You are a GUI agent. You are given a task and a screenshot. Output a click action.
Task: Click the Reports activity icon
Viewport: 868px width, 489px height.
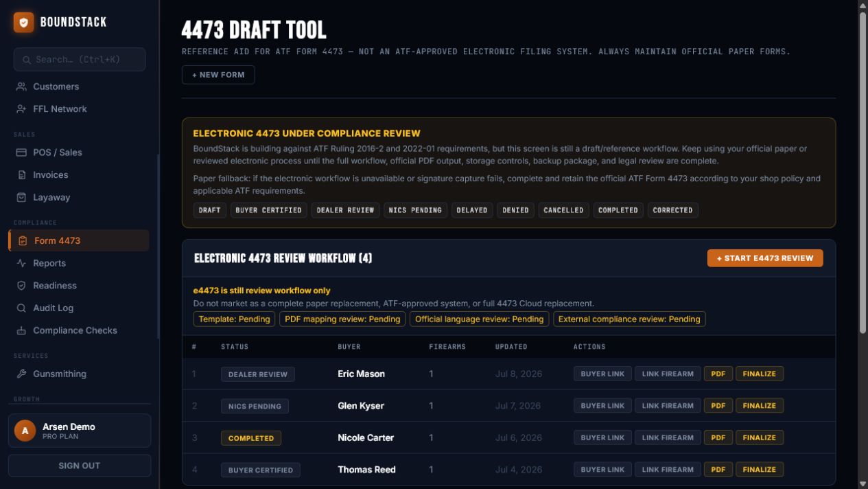[x=21, y=263]
